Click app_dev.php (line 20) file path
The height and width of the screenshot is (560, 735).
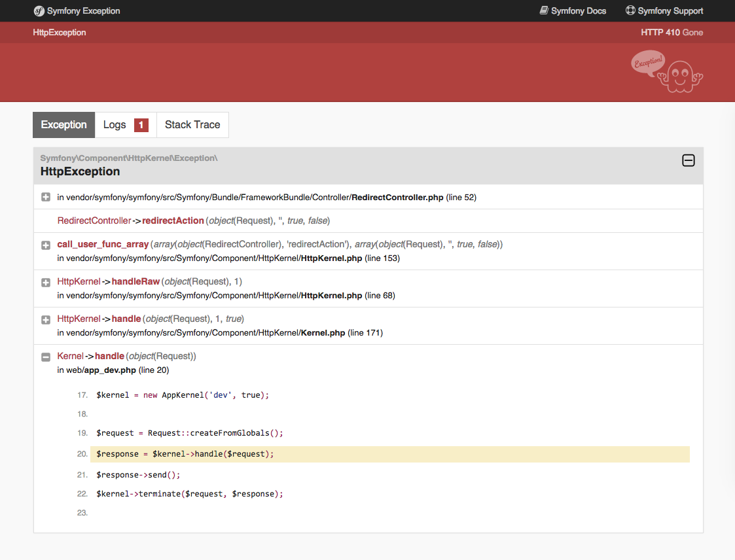point(113,370)
